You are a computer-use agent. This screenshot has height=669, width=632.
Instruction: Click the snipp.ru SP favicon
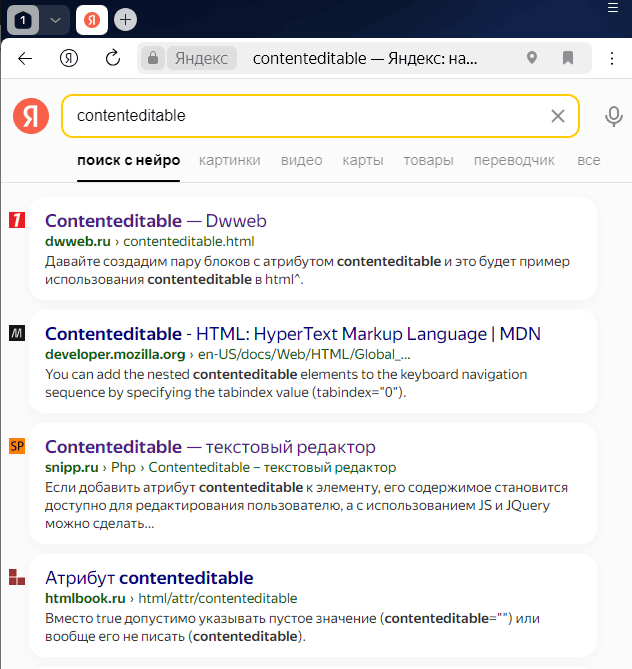point(17,446)
